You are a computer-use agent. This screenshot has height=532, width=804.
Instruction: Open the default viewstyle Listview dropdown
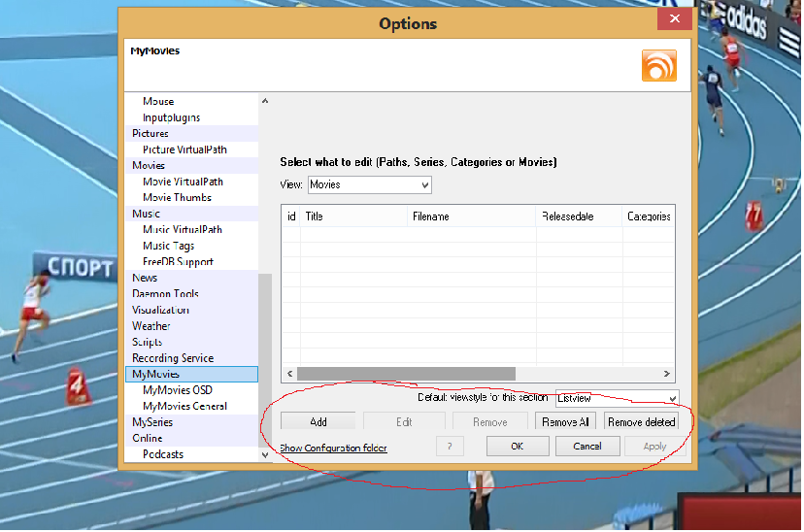(x=617, y=398)
